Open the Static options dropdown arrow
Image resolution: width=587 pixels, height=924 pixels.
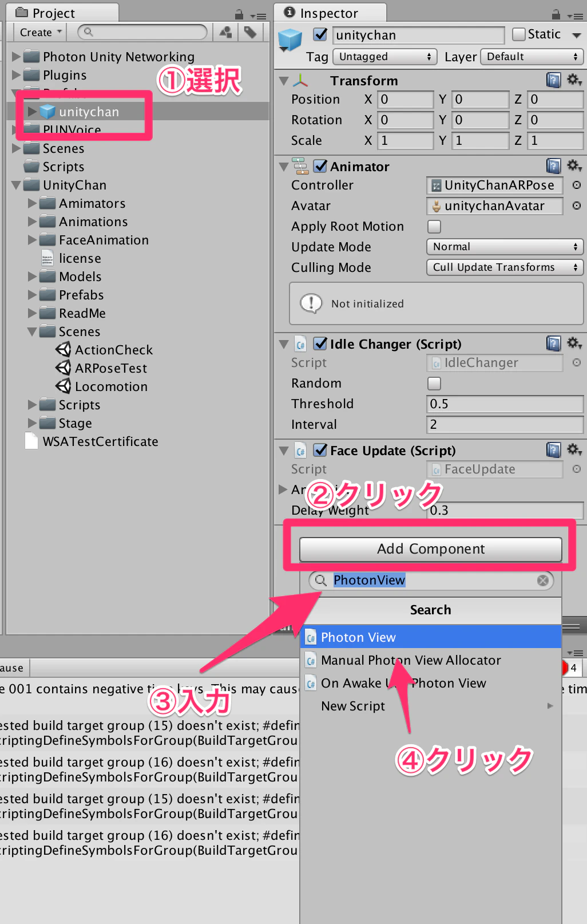(x=576, y=35)
